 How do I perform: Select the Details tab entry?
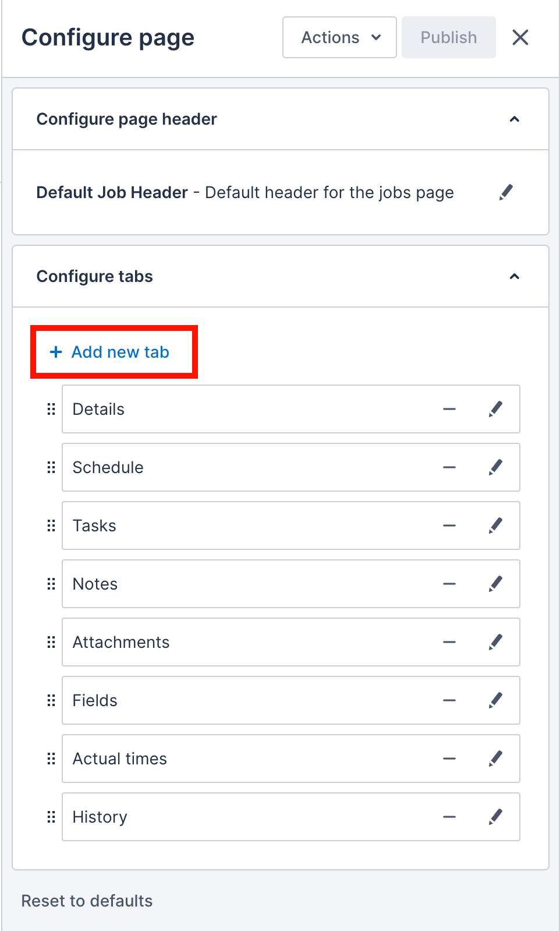point(233,409)
